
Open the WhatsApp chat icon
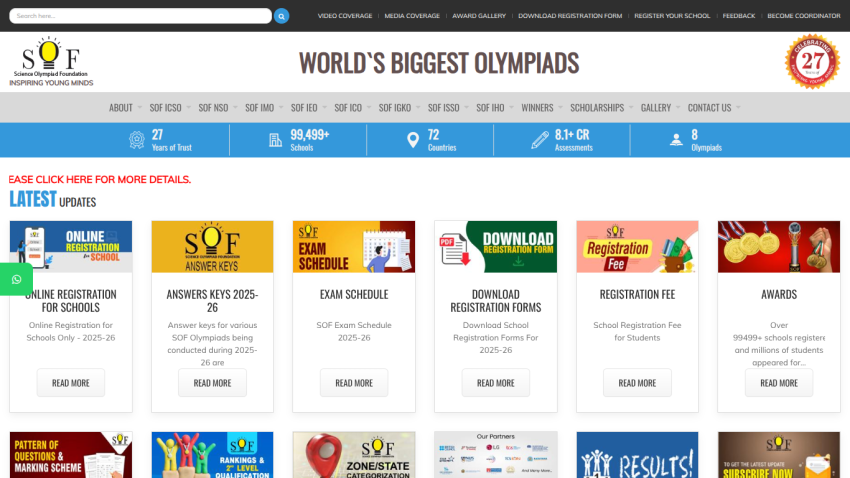(16, 280)
